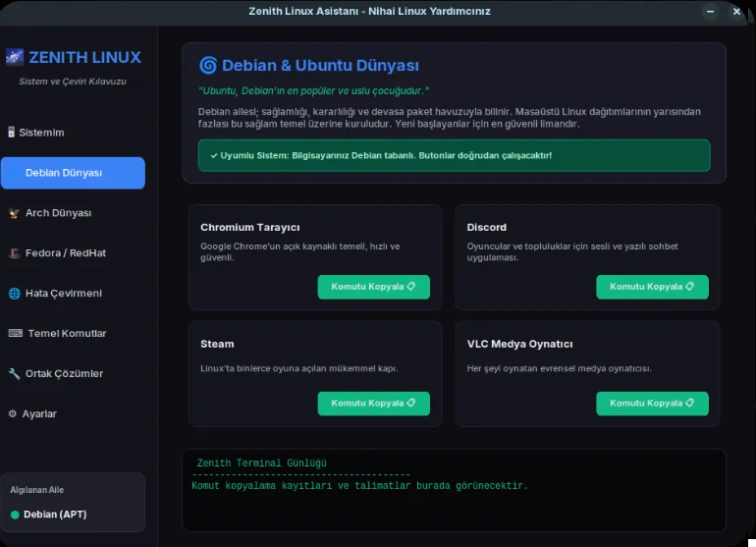
Task: Open the Sistemim section
Action: [x=73, y=133]
